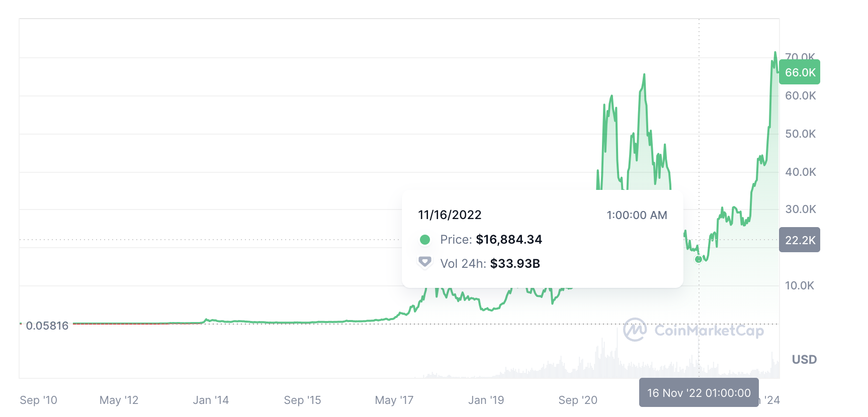Viewport: 868px width, 417px height.
Task: Click the 0.05816 starting price label
Action: [47, 326]
